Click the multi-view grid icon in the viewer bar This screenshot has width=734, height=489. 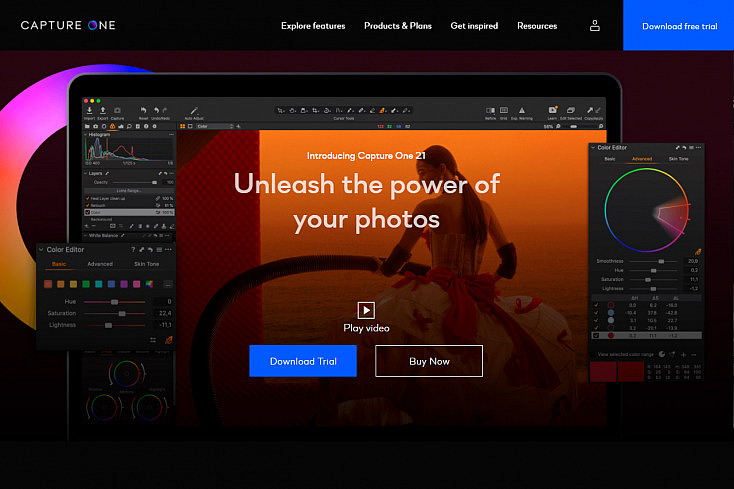pos(183,126)
